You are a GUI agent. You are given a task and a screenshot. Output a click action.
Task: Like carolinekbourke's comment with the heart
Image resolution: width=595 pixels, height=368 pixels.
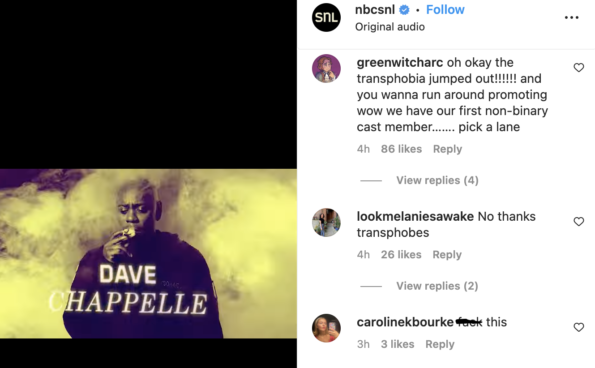[x=579, y=327]
